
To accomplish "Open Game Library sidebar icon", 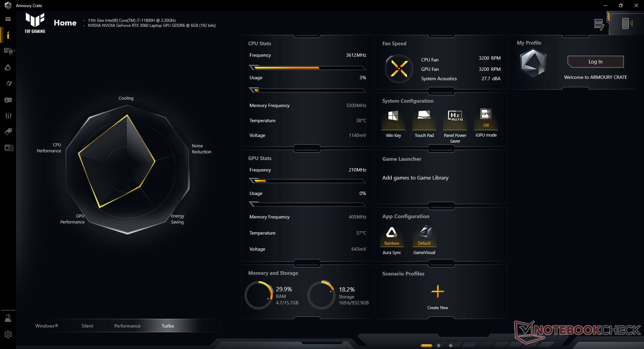I will pos(8,100).
